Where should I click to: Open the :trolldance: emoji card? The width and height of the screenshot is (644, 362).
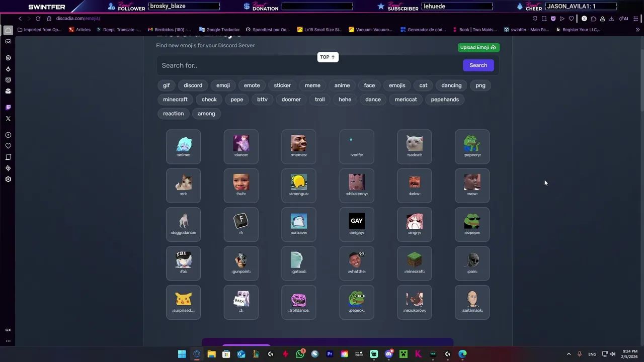tap(299, 302)
